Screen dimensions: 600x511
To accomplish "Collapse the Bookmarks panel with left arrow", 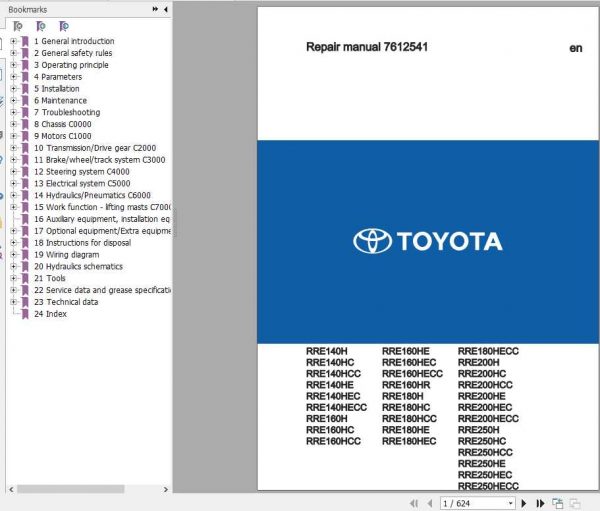I will coord(166,9).
